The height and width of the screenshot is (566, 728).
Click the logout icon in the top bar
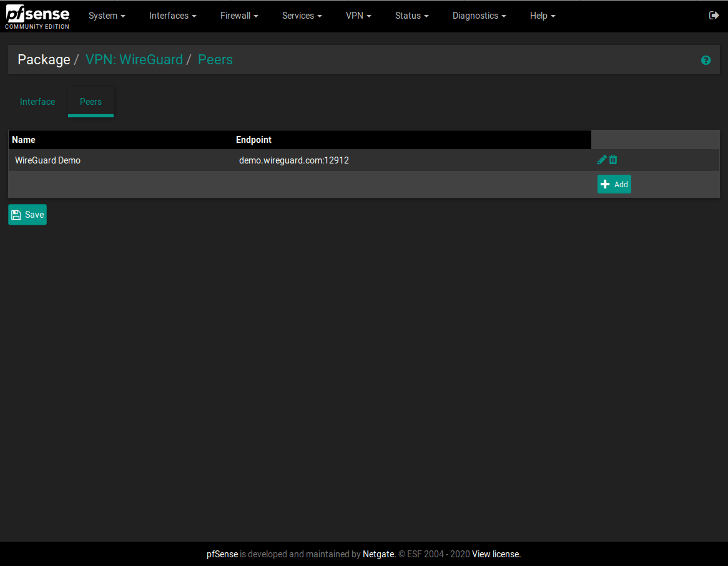(714, 16)
